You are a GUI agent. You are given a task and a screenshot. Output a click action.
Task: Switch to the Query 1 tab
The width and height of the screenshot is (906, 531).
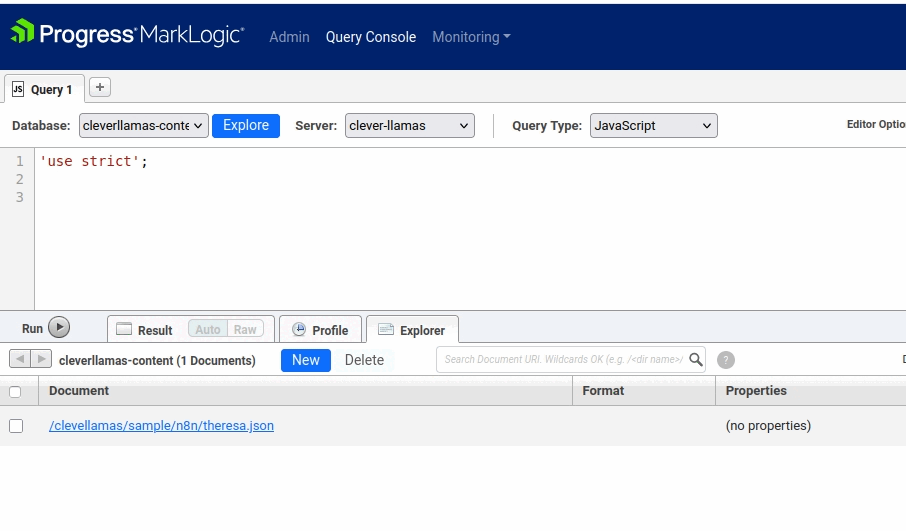44,89
